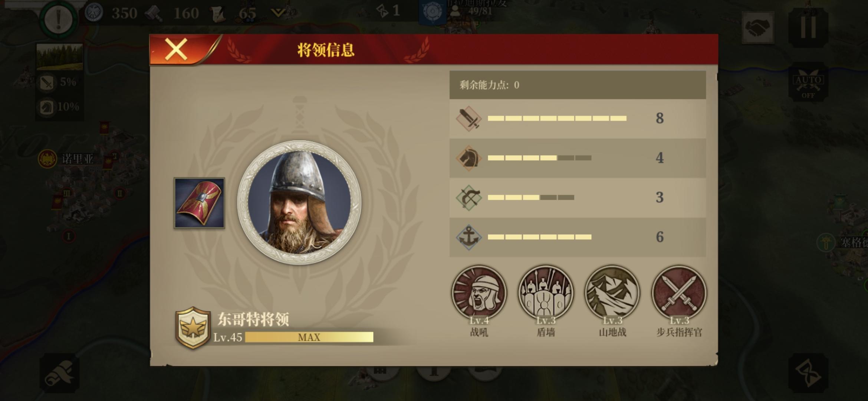End turn with the hourglass button
This screenshot has height=401, width=868.
(x=808, y=372)
